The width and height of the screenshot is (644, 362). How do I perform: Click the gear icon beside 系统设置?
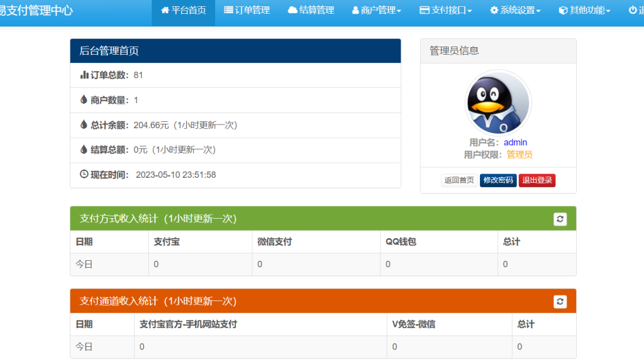494,10
